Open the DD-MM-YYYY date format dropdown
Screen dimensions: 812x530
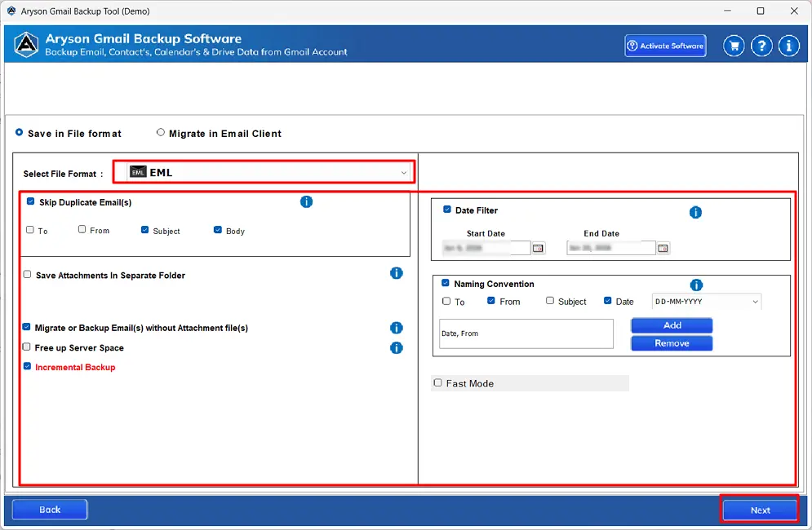(x=707, y=302)
